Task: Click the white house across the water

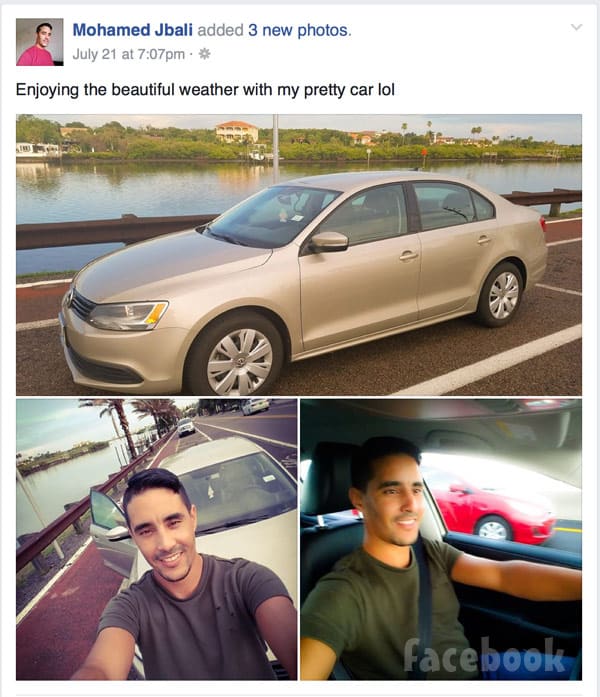Action: (x=237, y=132)
